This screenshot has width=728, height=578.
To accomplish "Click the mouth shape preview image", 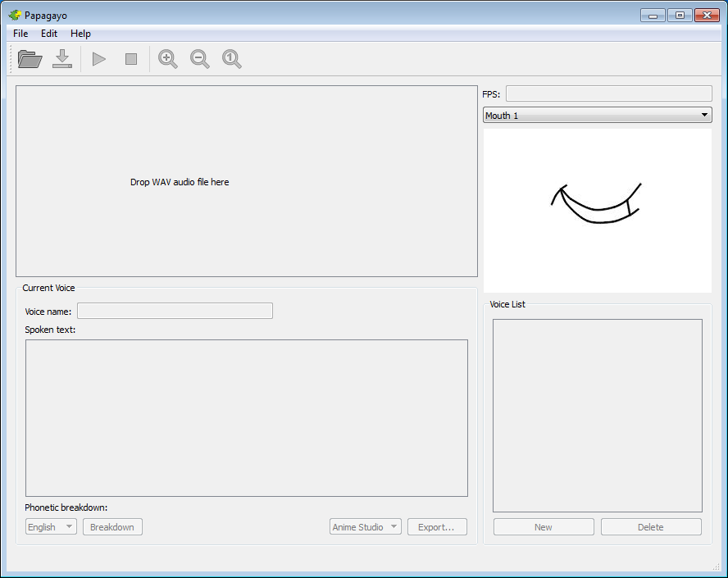I will pyautogui.click(x=597, y=210).
